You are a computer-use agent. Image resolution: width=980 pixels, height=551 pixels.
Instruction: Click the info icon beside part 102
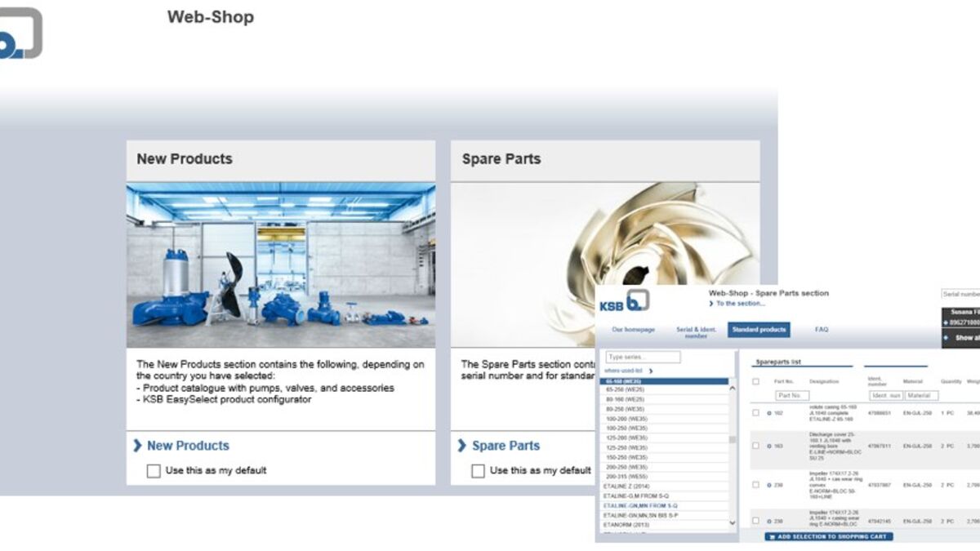click(x=769, y=413)
